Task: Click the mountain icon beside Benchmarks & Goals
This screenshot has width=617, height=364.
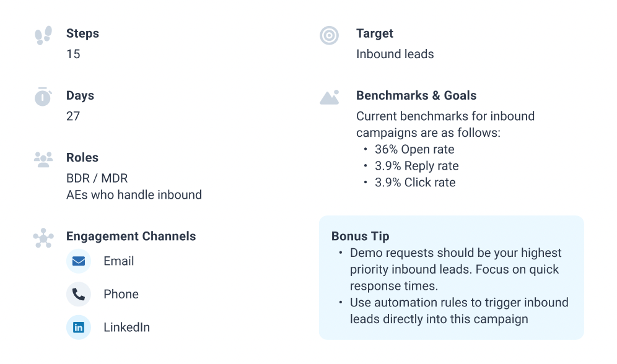Action: (x=330, y=97)
